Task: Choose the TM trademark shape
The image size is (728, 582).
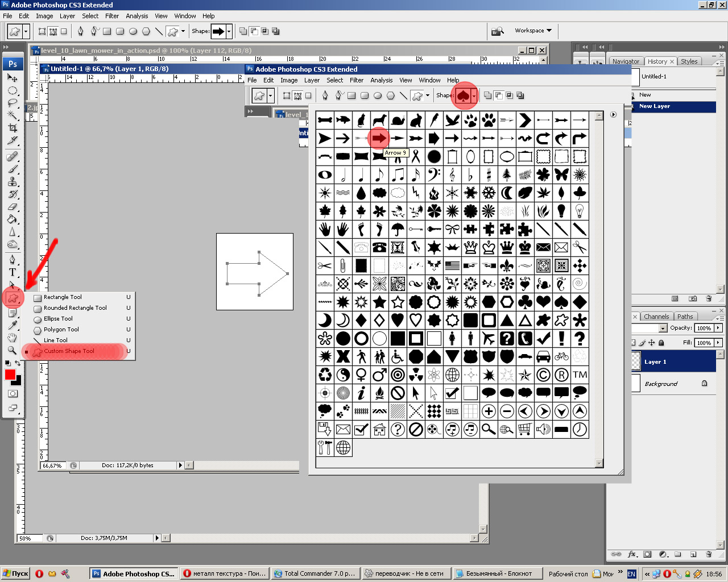Action: point(580,375)
